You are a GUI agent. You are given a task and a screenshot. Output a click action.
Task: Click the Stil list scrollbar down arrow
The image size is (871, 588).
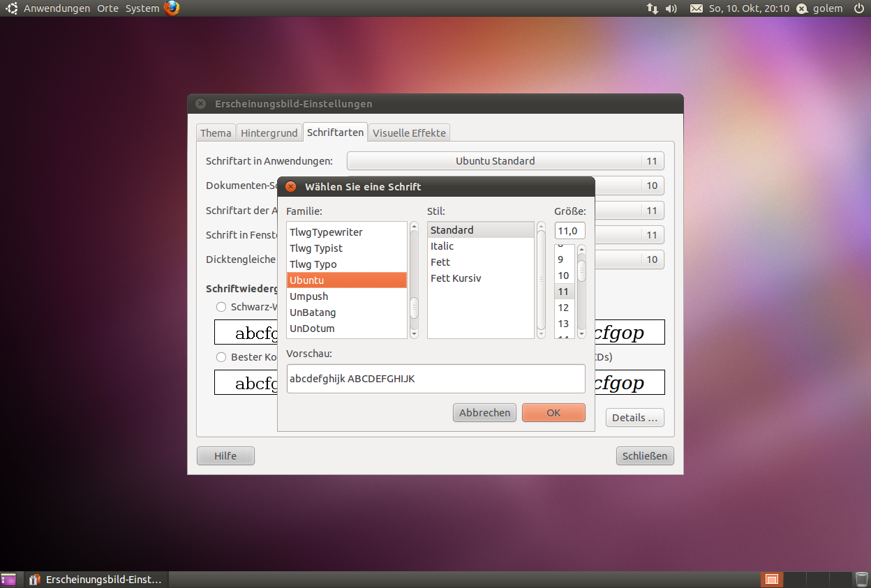tap(541, 334)
